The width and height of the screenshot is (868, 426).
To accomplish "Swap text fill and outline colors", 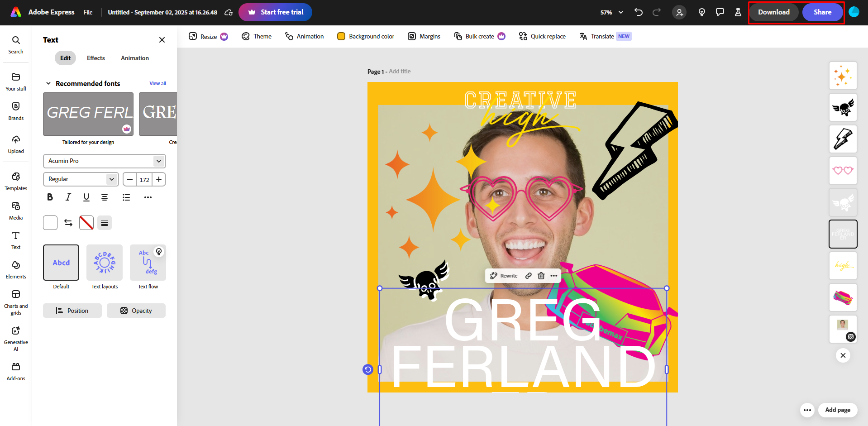I will point(68,223).
